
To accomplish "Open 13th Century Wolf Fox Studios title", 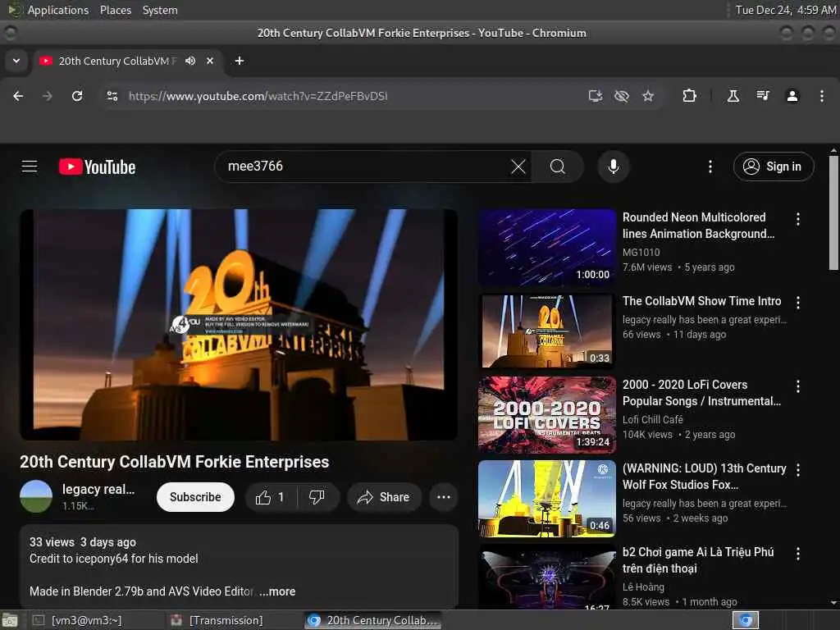I will click(705, 477).
